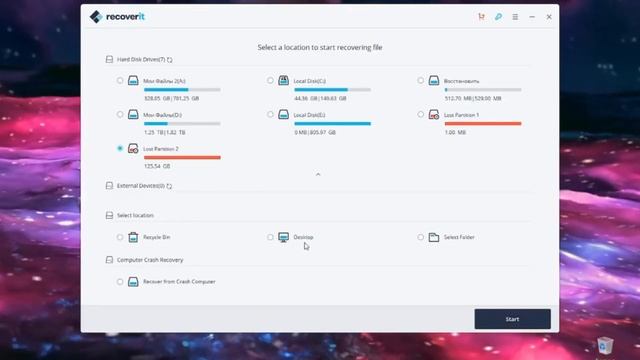Click the Lost Partition 1 label

[461, 115]
